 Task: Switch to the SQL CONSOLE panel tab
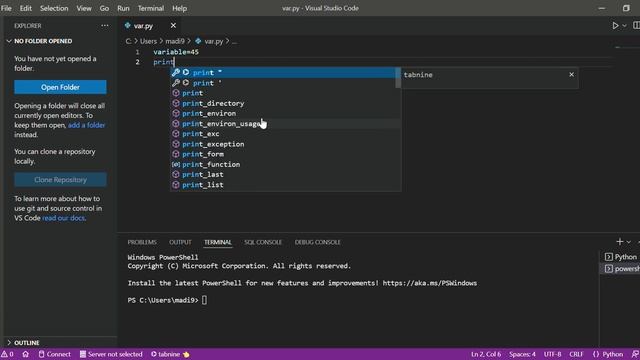tap(263, 242)
